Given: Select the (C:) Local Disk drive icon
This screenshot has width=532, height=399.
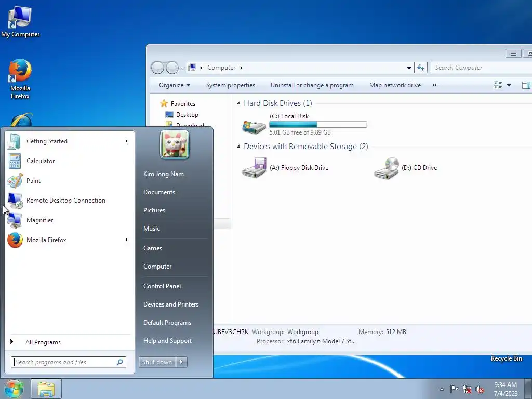Looking at the screenshot, I should (x=254, y=126).
